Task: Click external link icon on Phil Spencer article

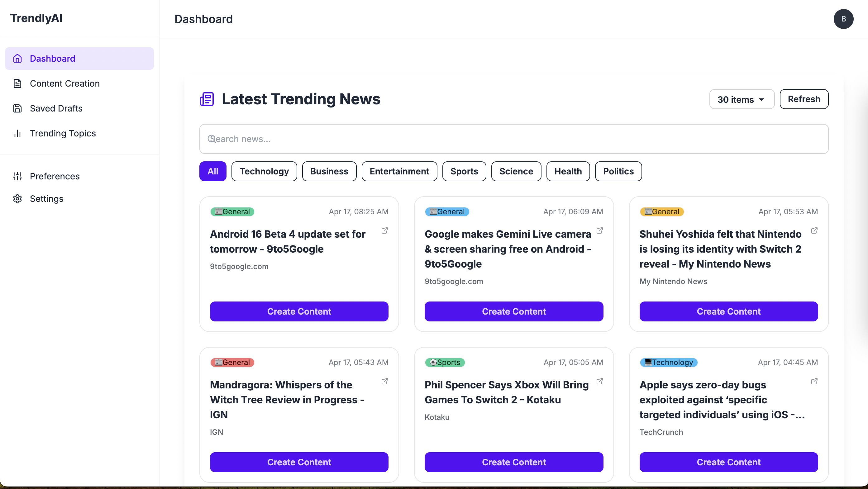Action: click(599, 381)
